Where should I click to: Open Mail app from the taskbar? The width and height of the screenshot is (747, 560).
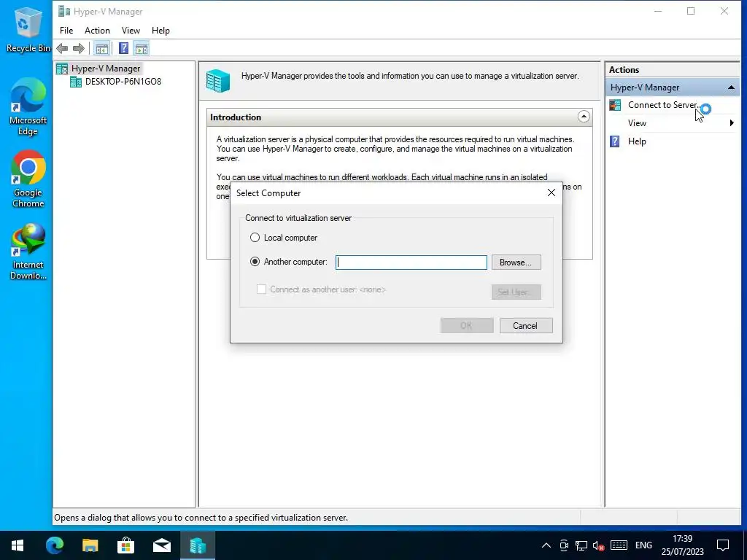161,545
